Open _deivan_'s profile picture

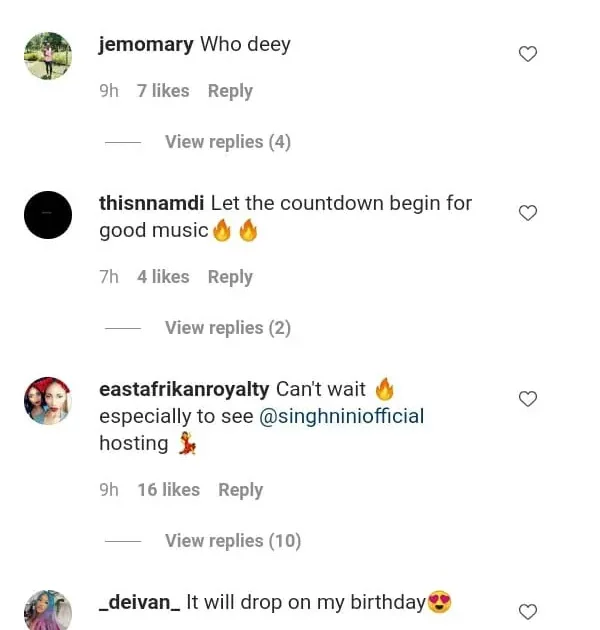[x=48, y=610]
